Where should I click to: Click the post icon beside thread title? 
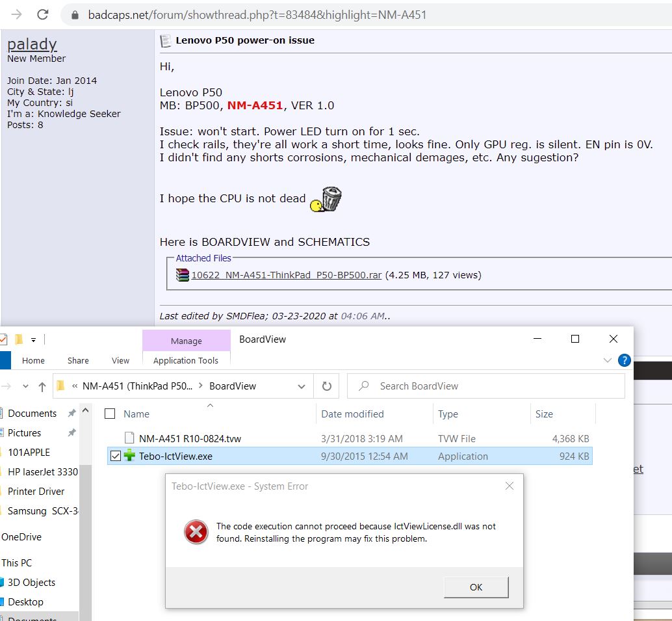click(x=165, y=41)
